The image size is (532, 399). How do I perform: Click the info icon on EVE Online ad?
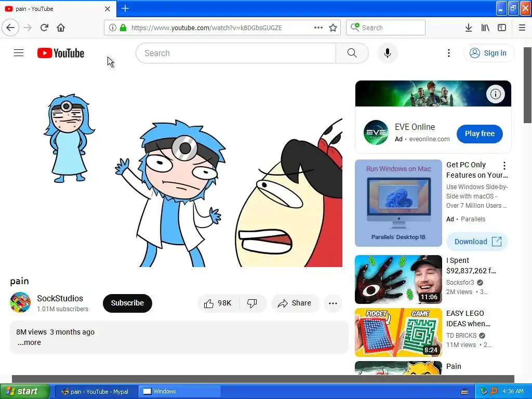click(x=495, y=94)
